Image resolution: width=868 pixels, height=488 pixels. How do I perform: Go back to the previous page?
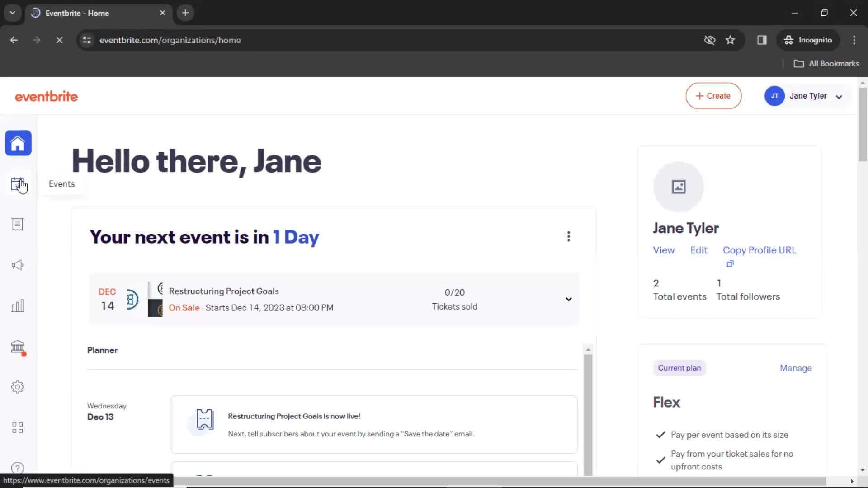click(14, 40)
